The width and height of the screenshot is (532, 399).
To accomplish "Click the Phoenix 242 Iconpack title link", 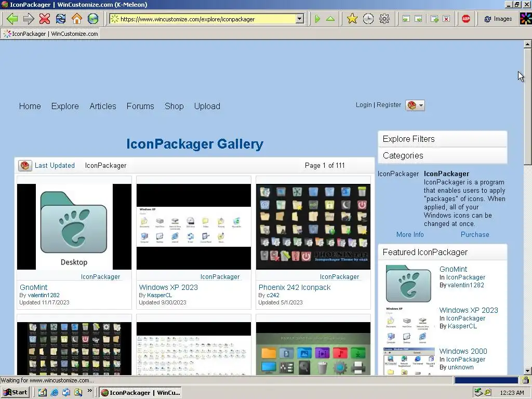I will 295,287.
